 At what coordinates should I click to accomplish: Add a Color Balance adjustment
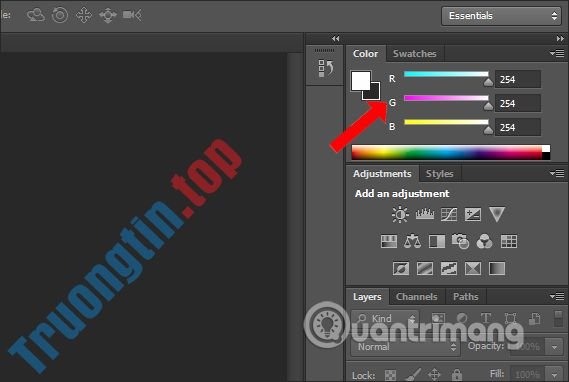click(413, 241)
